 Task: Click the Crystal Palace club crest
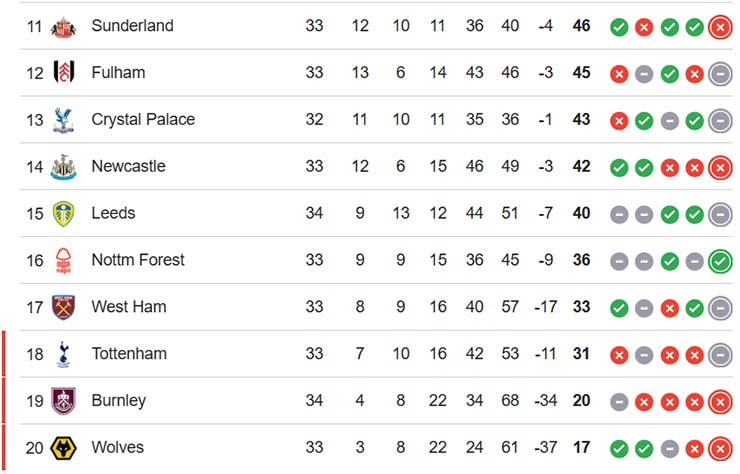tap(64, 120)
